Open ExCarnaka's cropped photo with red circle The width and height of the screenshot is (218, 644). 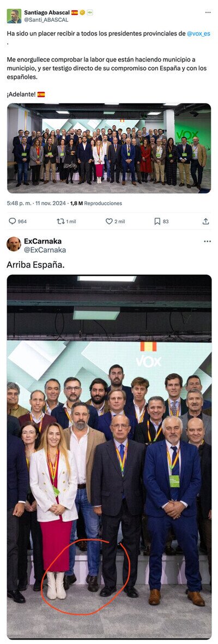pyautogui.click(x=109, y=457)
